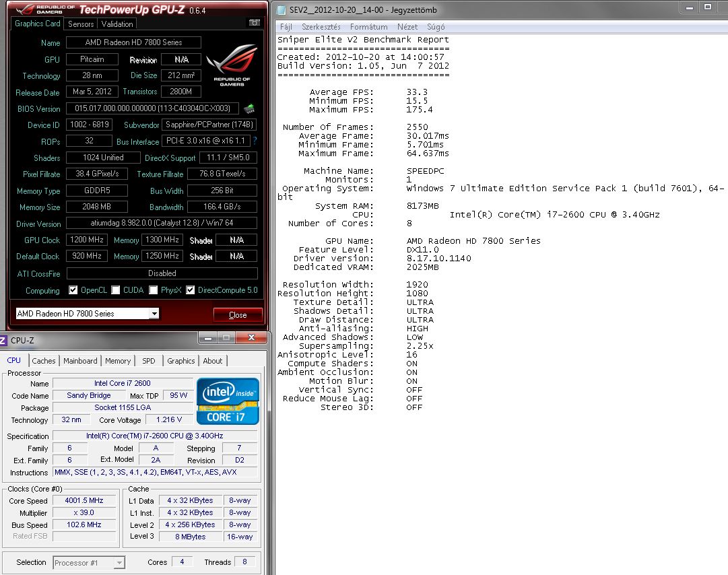Click the Maximum FPS 175.4 line in Notepad
This screenshot has width=728, height=575.
(x=371, y=110)
